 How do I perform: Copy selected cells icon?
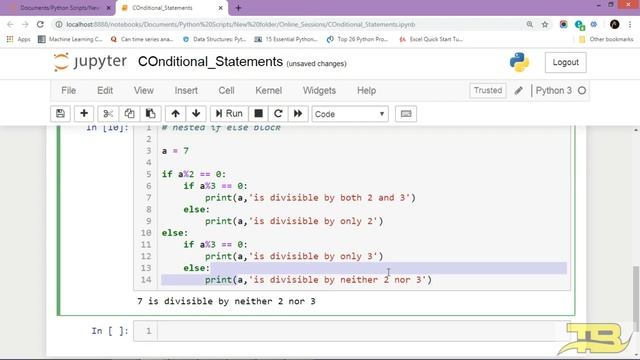129,114
